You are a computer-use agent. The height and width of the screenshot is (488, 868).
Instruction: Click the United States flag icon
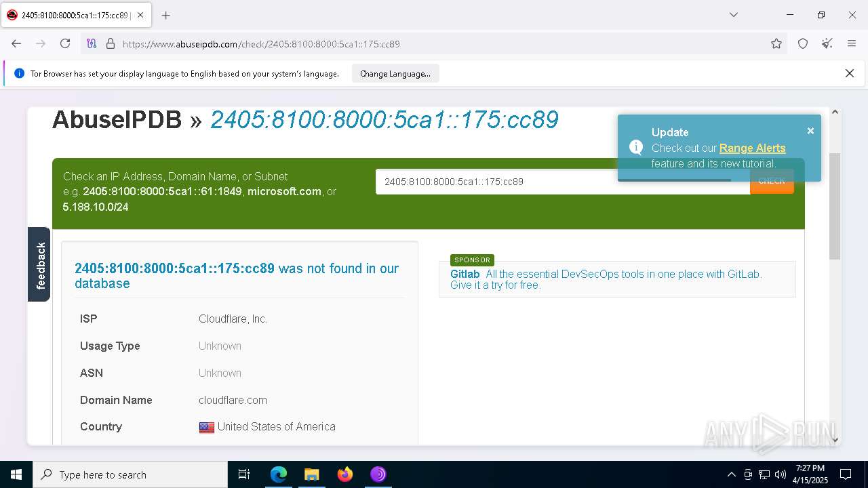207,427
